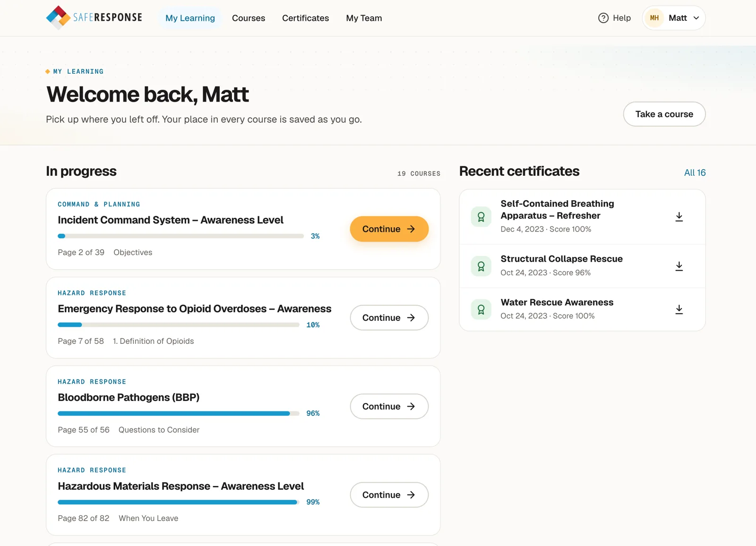
Task: Open the Incident Command System – Awareness Level title
Action: tap(171, 220)
